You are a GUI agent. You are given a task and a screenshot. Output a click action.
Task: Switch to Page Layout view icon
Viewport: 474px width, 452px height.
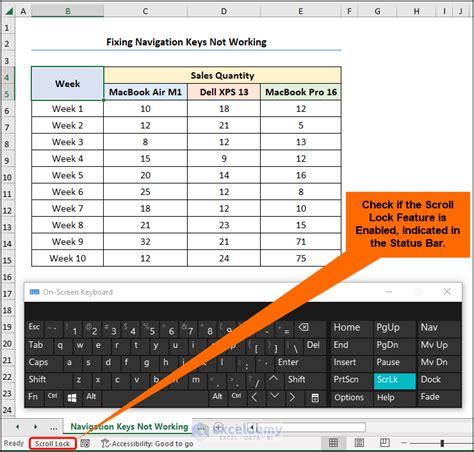click(x=359, y=443)
